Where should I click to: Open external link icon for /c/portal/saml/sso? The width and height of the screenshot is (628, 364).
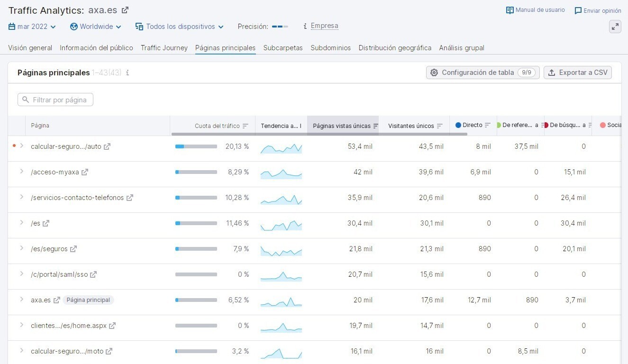pos(93,274)
